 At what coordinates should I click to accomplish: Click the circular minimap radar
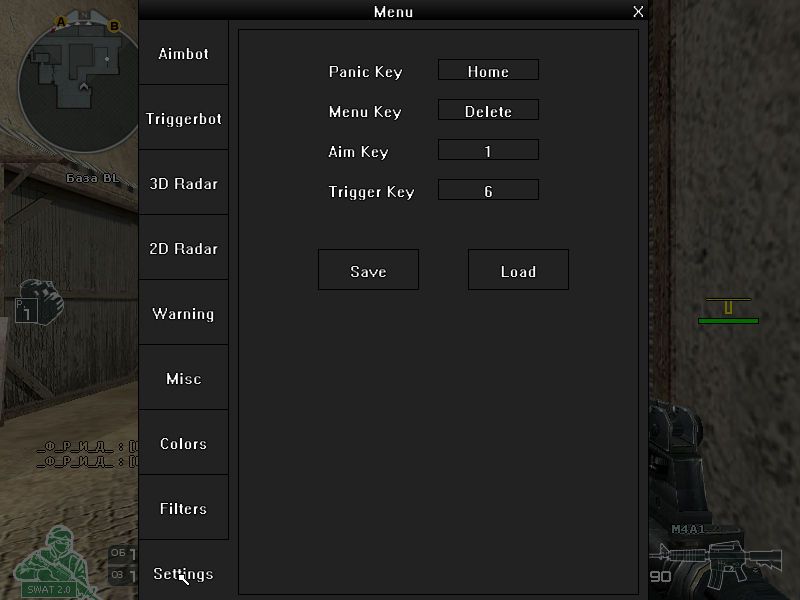[79, 84]
